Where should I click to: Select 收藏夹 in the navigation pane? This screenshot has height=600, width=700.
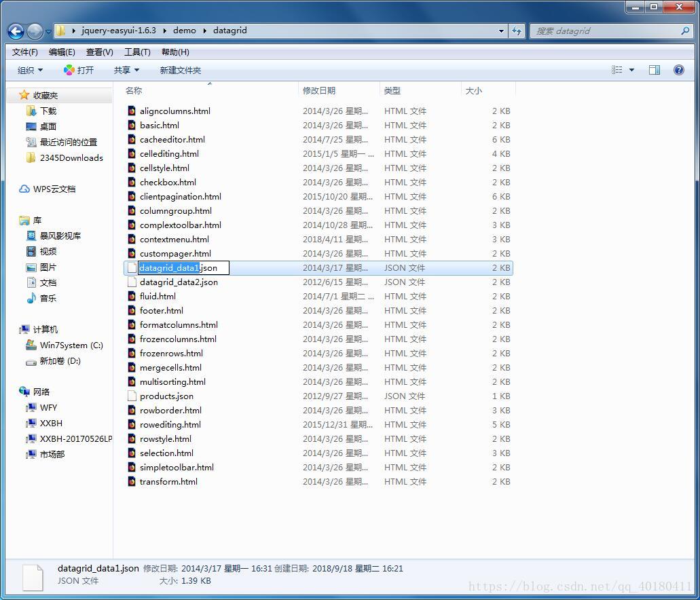(45, 96)
